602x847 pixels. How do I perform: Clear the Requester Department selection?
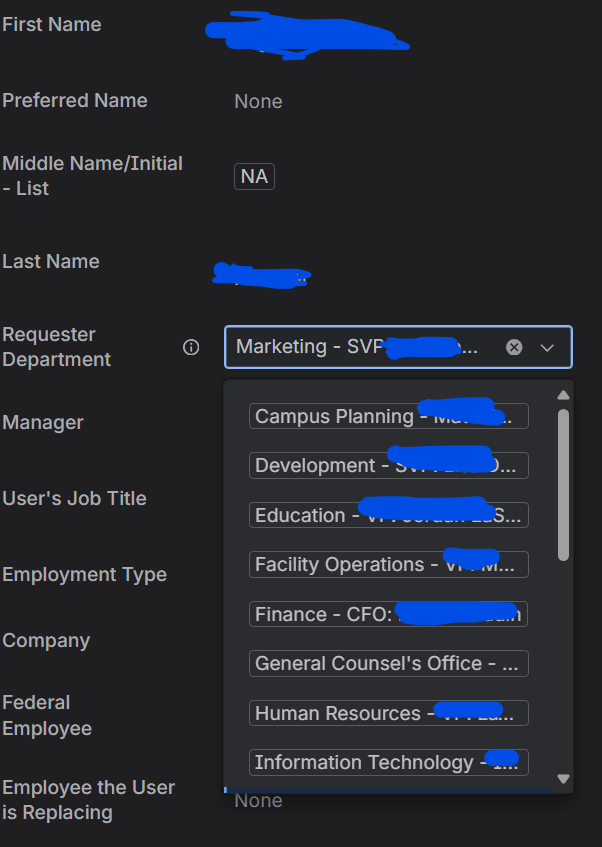coord(514,347)
